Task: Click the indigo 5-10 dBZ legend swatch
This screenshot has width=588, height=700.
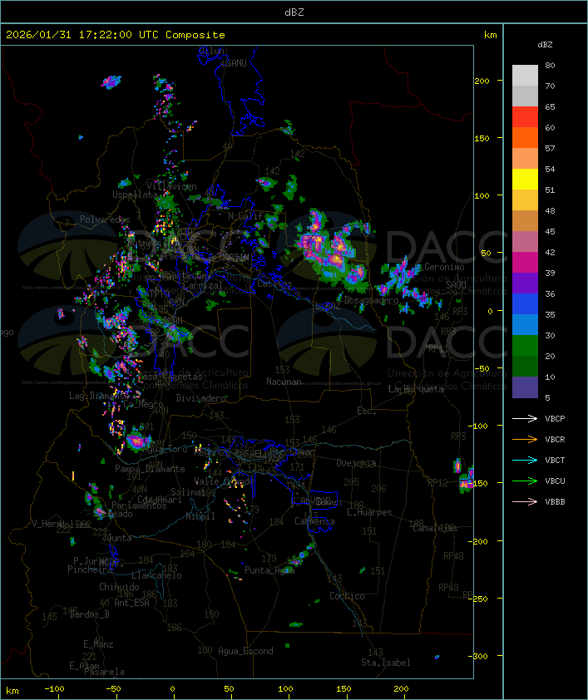Action: [x=525, y=387]
